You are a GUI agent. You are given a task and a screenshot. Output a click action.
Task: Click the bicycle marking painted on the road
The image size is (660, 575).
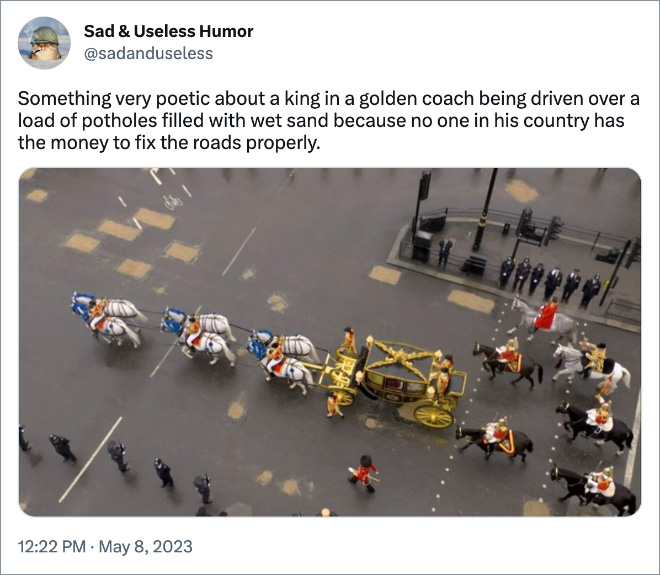(172, 201)
